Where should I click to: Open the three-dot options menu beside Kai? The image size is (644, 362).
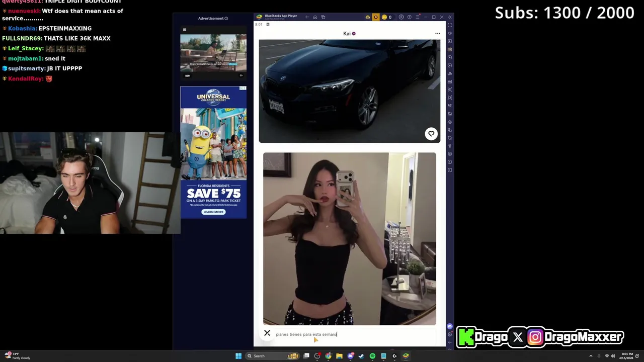coord(438,34)
